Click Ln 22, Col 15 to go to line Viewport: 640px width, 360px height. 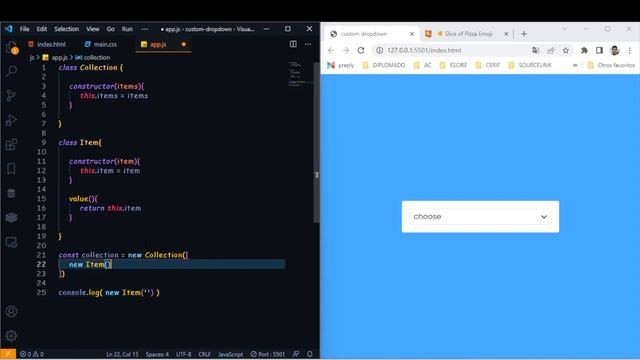point(122,354)
